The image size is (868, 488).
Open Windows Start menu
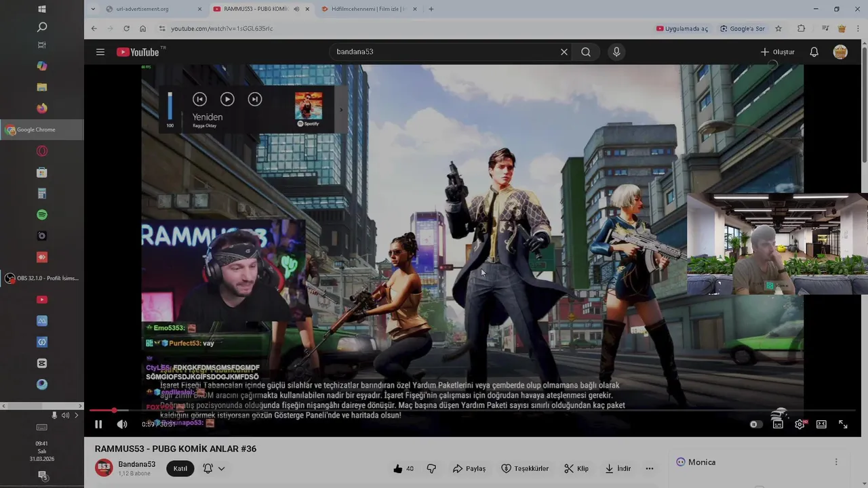coord(42,9)
